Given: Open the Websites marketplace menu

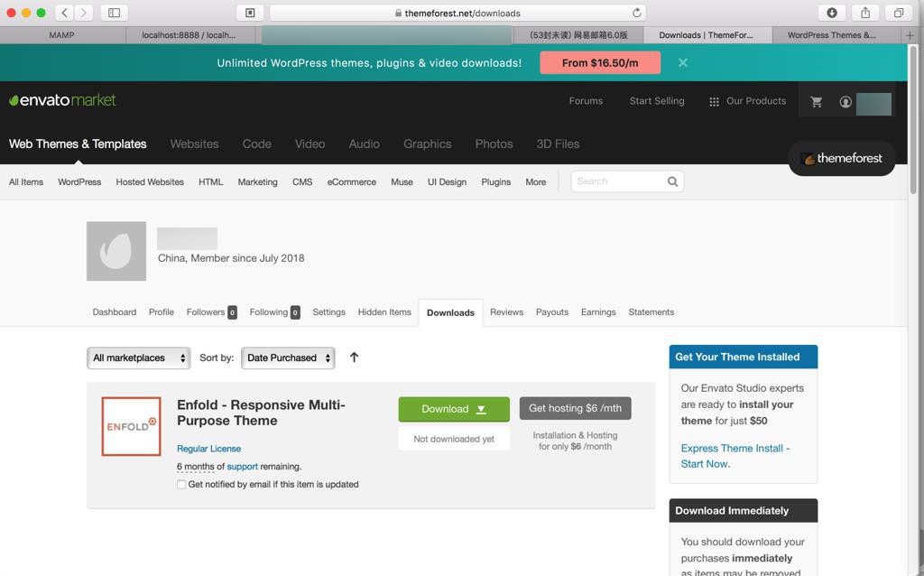Looking at the screenshot, I should (195, 144).
